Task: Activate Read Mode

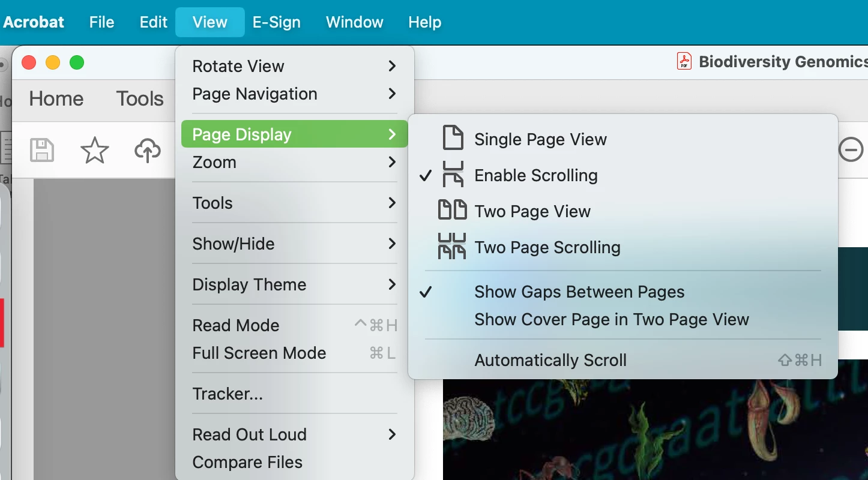Action: coord(294,325)
